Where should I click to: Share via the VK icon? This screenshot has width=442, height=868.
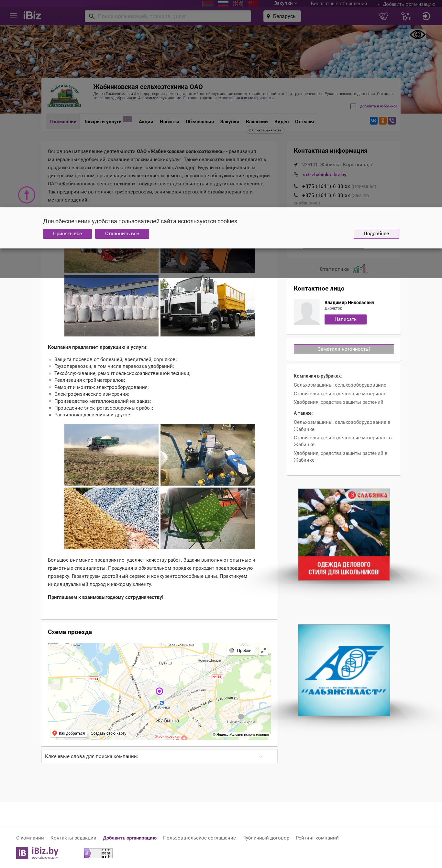tap(374, 121)
